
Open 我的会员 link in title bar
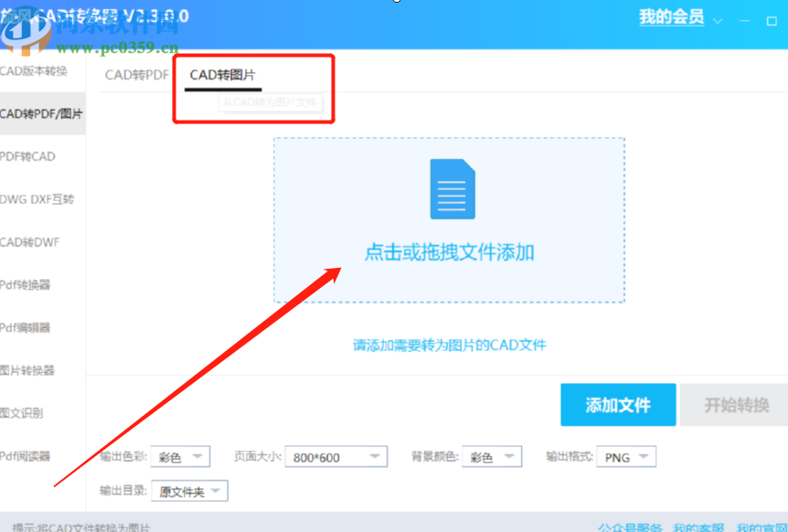(x=671, y=17)
